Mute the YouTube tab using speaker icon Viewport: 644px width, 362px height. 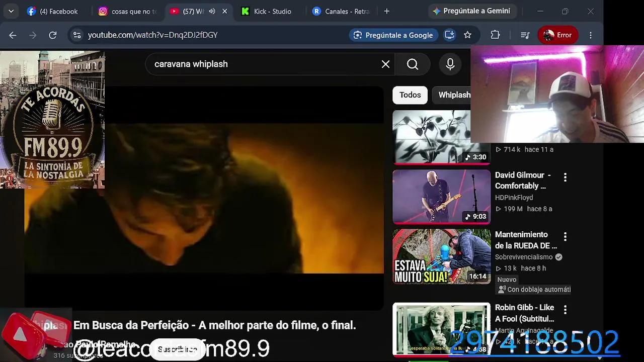(x=212, y=11)
